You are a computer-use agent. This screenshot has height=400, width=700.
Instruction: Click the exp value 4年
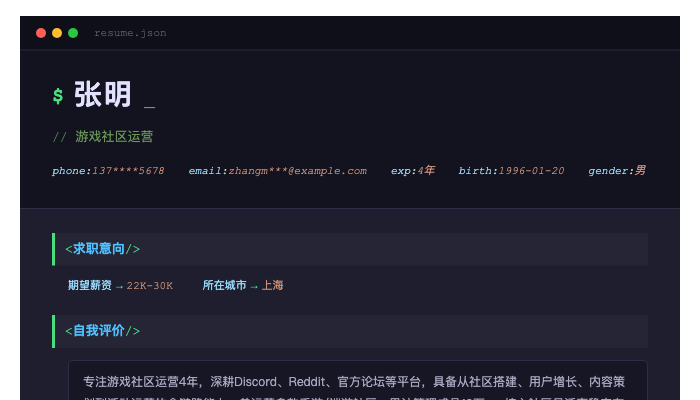pyautogui.click(x=426, y=171)
